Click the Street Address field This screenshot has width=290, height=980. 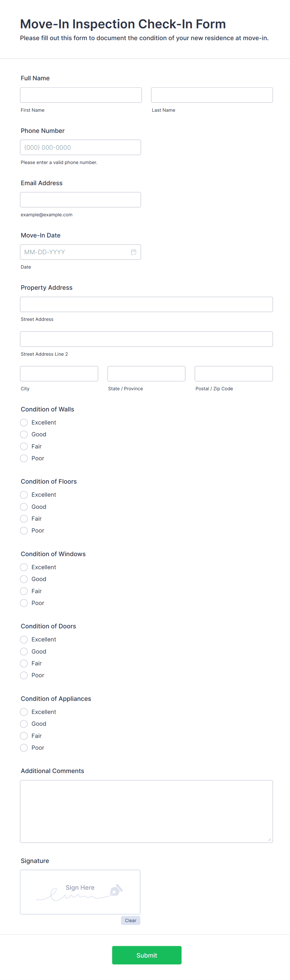146,304
